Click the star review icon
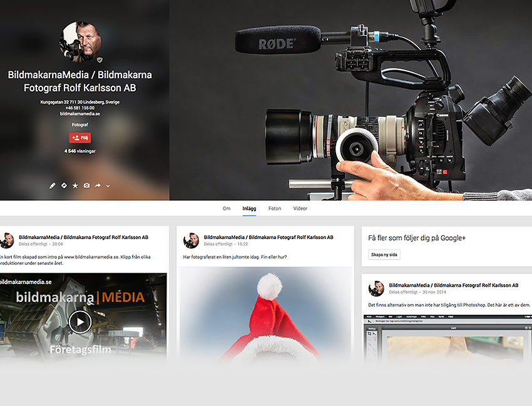This screenshot has width=532, height=406. click(x=75, y=186)
